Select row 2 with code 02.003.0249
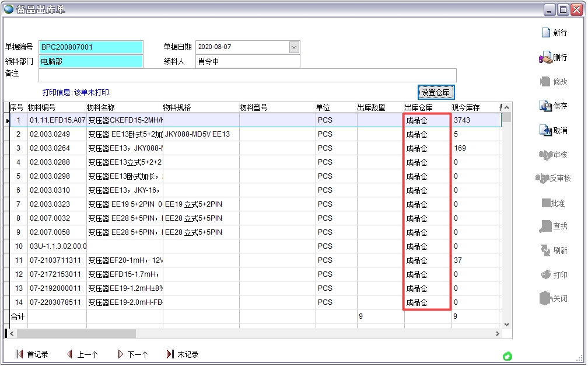This screenshot has width=588, height=366. 57,134
